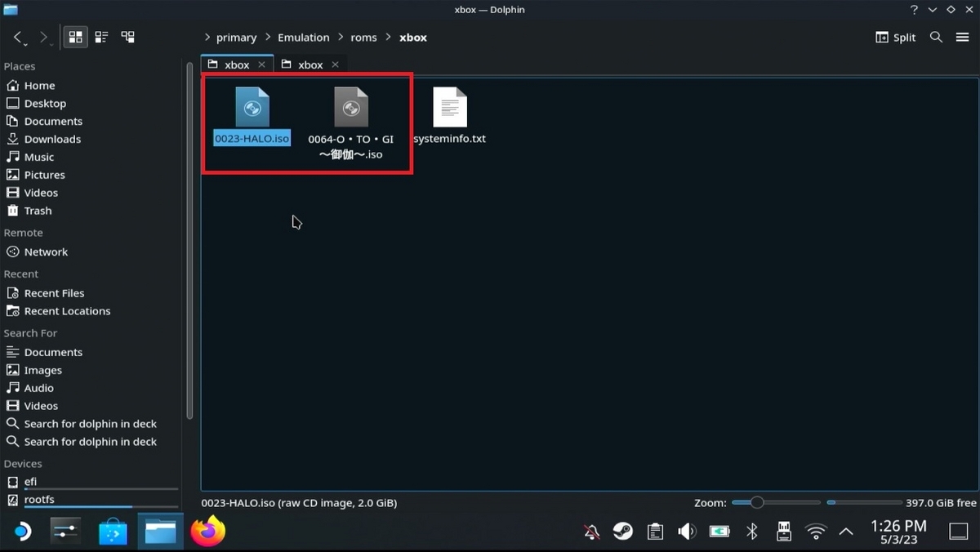Click the 'Emulation' breadcrumb
Screen dimensions: 980x552
tap(303, 38)
